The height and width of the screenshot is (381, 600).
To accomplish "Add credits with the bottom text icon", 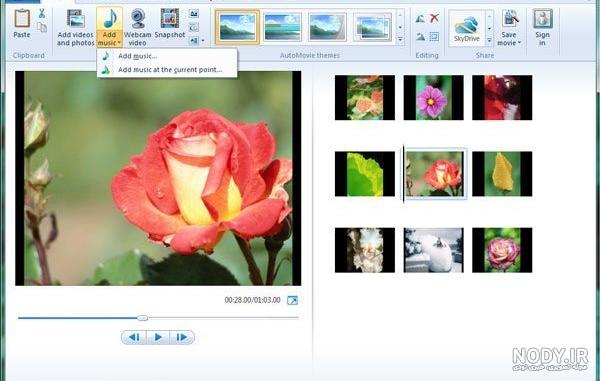I will [x=194, y=40].
